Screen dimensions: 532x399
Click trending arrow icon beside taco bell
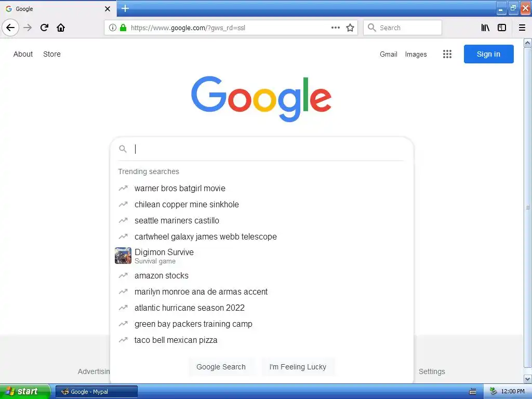[x=123, y=340]
